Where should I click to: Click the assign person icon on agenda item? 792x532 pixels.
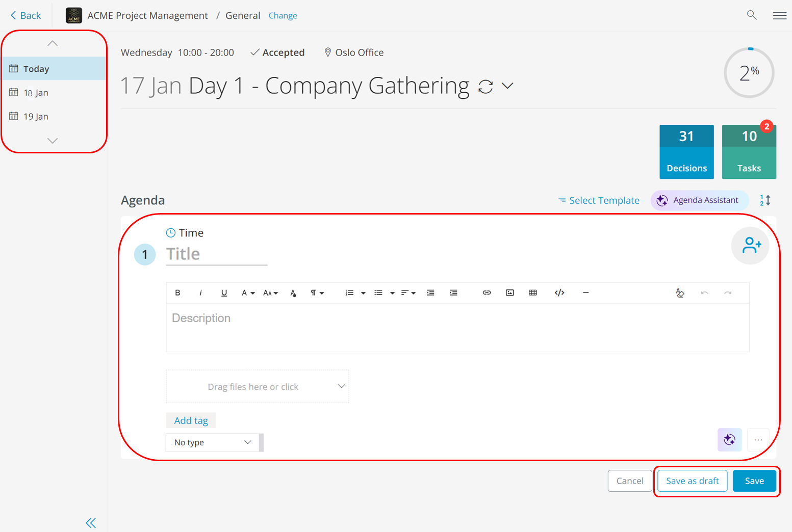[750, 245]
